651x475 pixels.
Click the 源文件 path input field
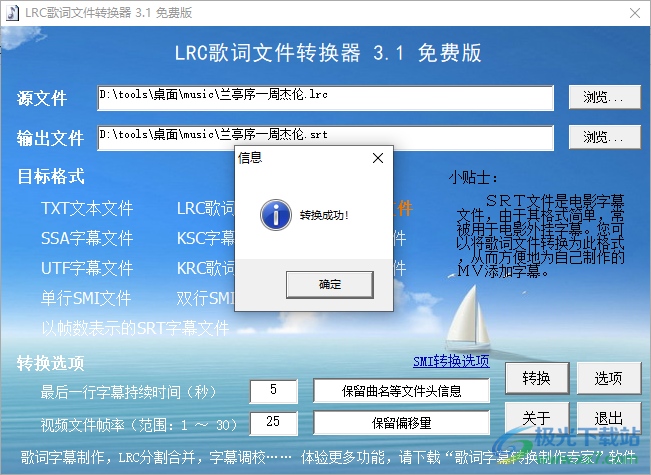tap(326, 98)
